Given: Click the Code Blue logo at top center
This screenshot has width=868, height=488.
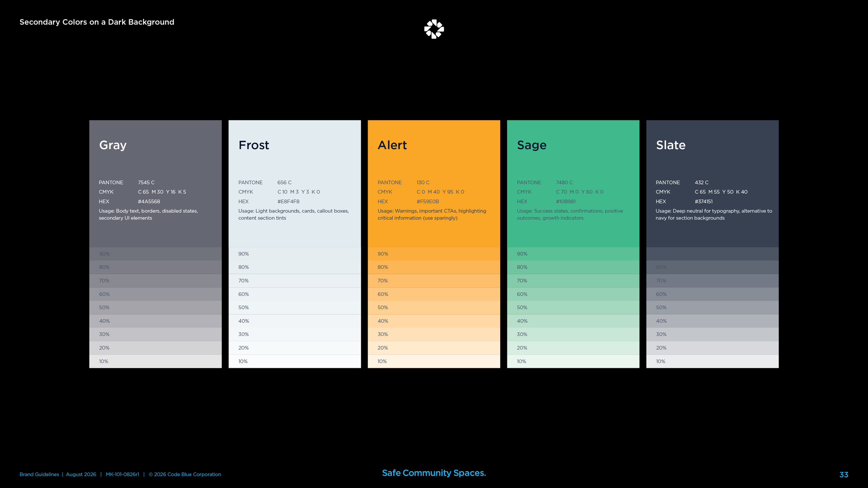Looking at the screenshot, I should (434, 29).
